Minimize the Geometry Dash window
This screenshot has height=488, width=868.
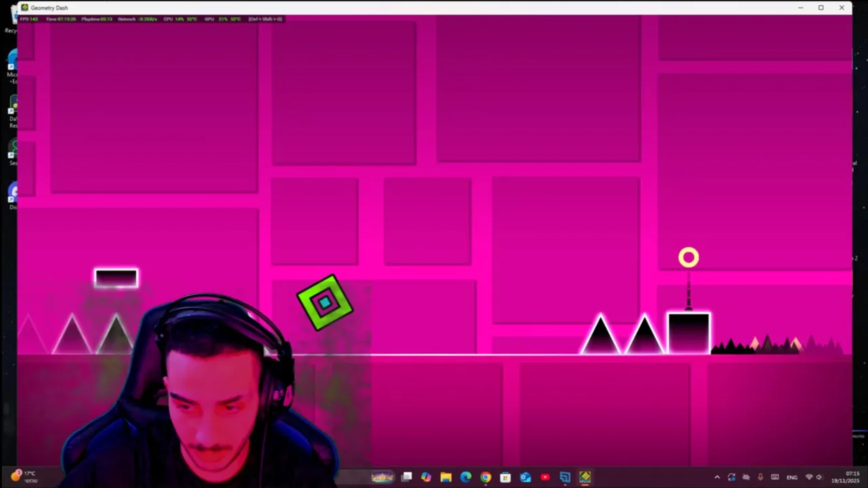(x=800, y=7)
